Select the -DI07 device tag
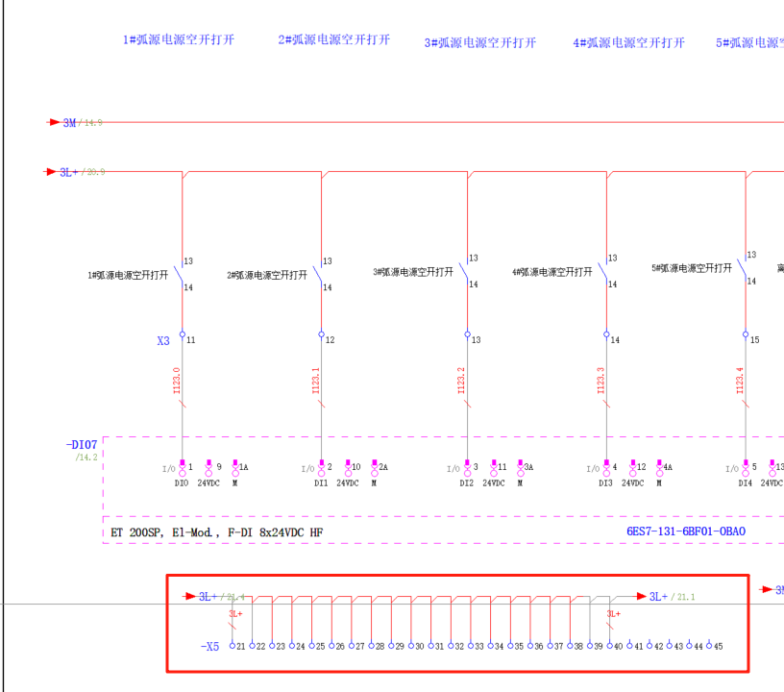The width and height of the screenshot is (784, 692). click(82, 445)
